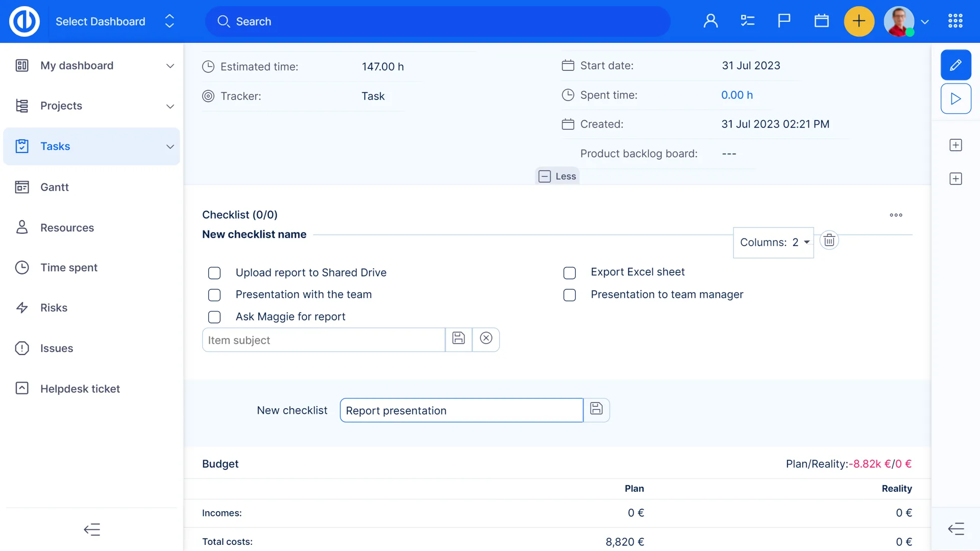The width and height of the screenshot is (980, 551).
Task: Expand the Select Dashboard switcher
Action: click(169, 21)
